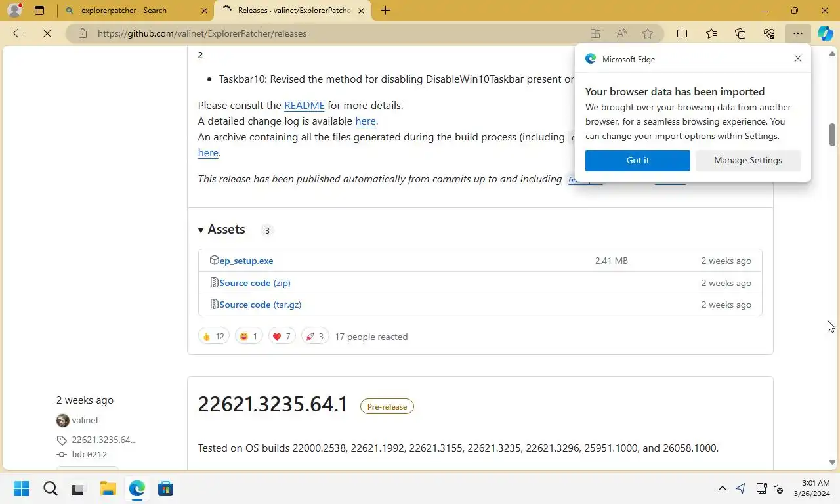Stop page loading with the X button

[x=47, y=33]
